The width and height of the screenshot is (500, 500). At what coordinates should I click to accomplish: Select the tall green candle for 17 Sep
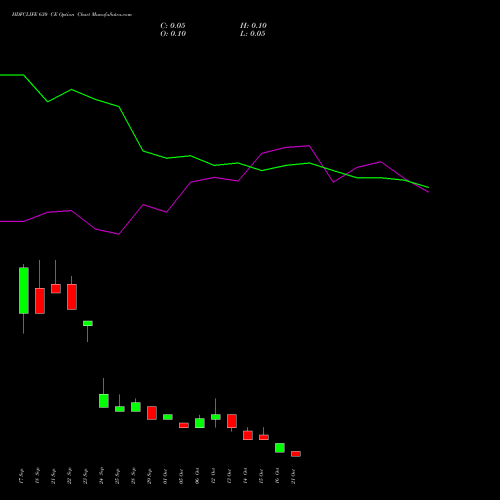point(24,290)
